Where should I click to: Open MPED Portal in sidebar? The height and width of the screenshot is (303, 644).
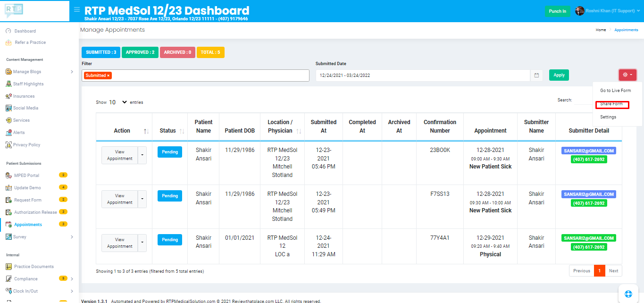click(x=26, y=176)
